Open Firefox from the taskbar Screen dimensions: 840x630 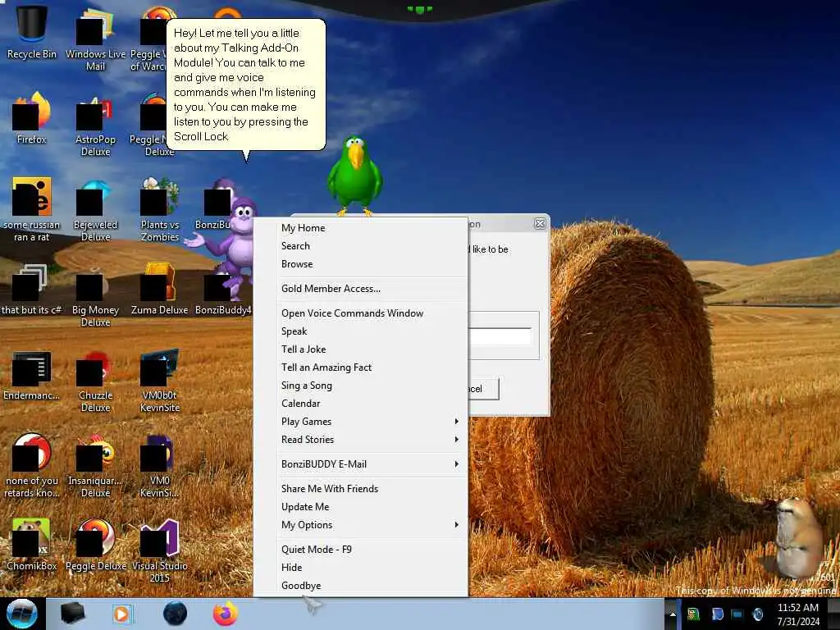pos(226,614)
